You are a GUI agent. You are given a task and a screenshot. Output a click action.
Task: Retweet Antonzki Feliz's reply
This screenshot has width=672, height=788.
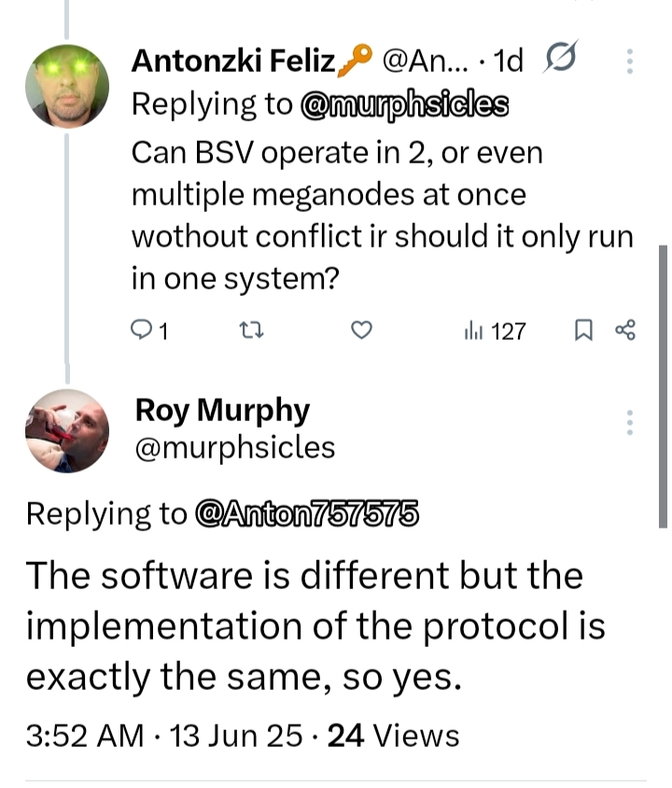pos(251,331)
